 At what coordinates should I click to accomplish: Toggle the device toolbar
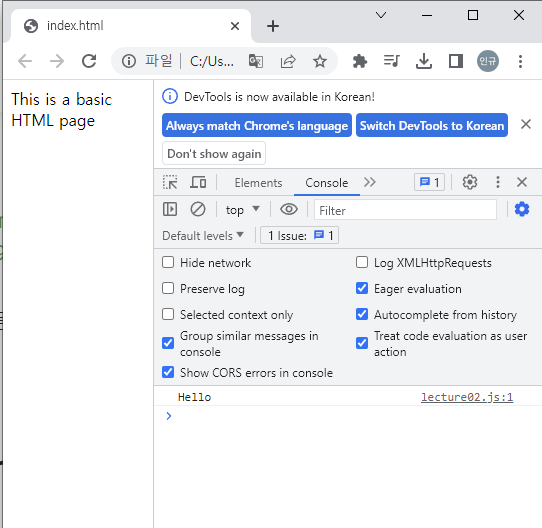(x=198, y=182)
